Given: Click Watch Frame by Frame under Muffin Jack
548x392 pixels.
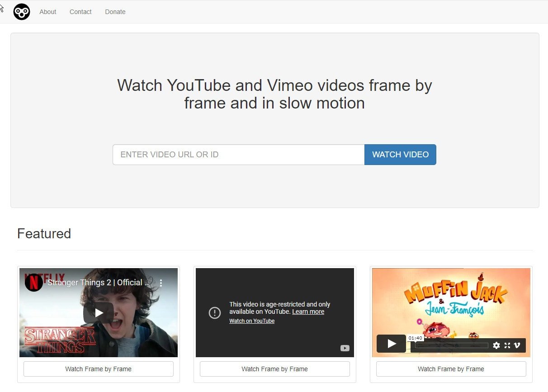Looking at the screenshot, I should click(450, 368).
